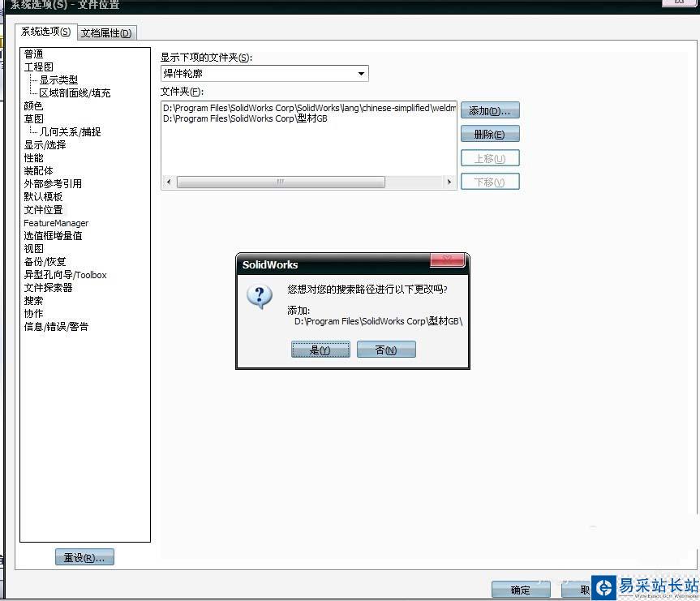The image size is (700, 601).
Task: Select 协作 in options tree
Action: 33,313
